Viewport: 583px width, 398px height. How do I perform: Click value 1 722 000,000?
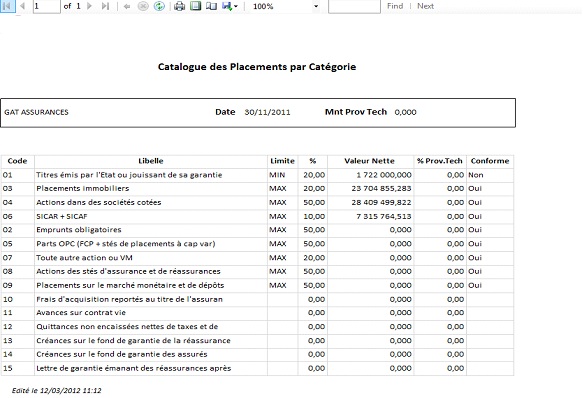pyautogui.click(x=384, y=175)
